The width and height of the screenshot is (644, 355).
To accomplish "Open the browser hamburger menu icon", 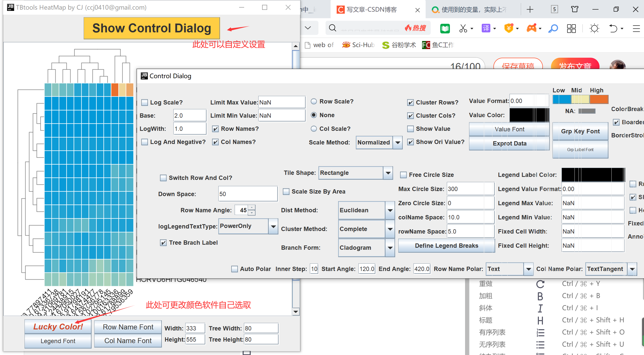I will 636,28.
